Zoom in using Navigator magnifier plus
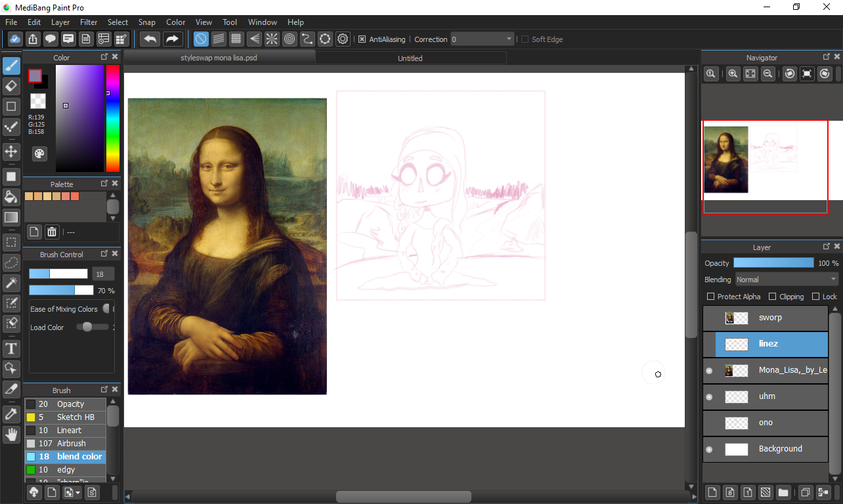The image size is (843, 504). point(733,74)
